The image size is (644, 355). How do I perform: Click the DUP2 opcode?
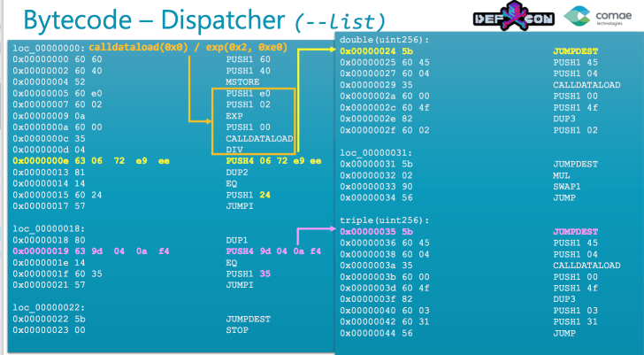coord(237,172)
